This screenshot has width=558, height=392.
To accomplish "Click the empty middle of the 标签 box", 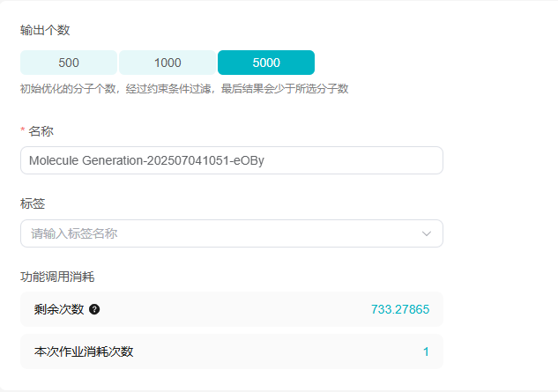I will [267, 233].
